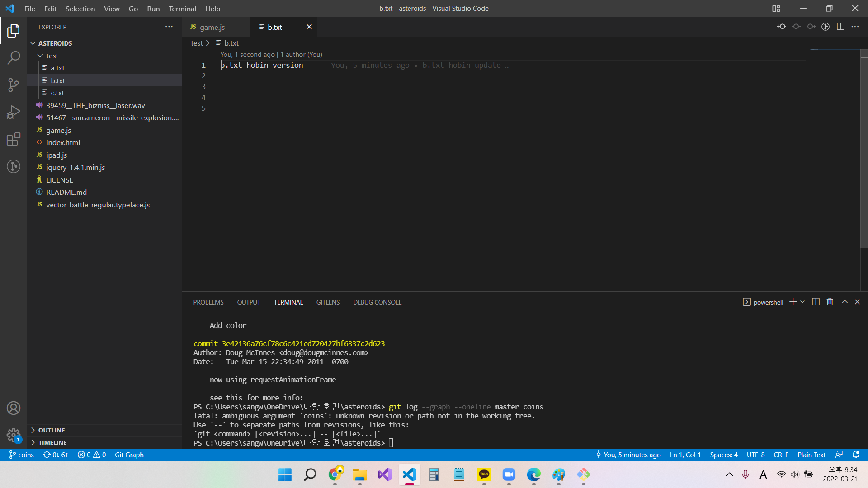This screenshot has width=868, height=488.
Task: Click the Split Editor Right icon
Action: pos(840,27)
